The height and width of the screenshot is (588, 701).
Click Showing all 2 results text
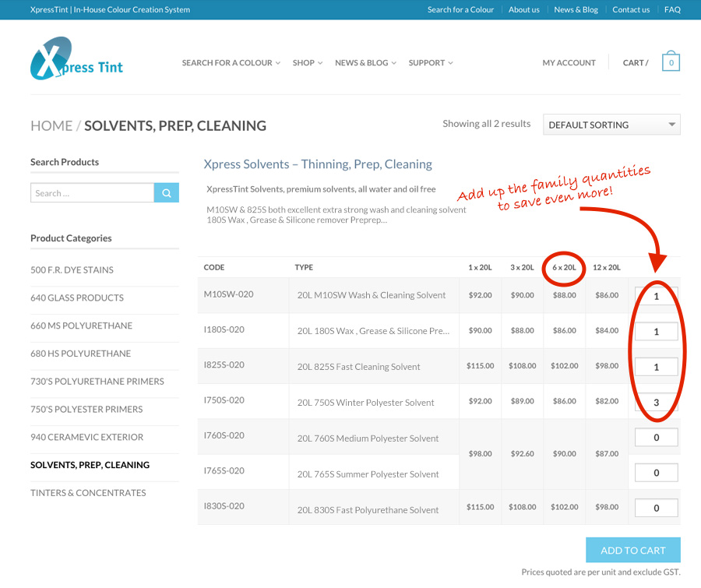pos(486,124)
